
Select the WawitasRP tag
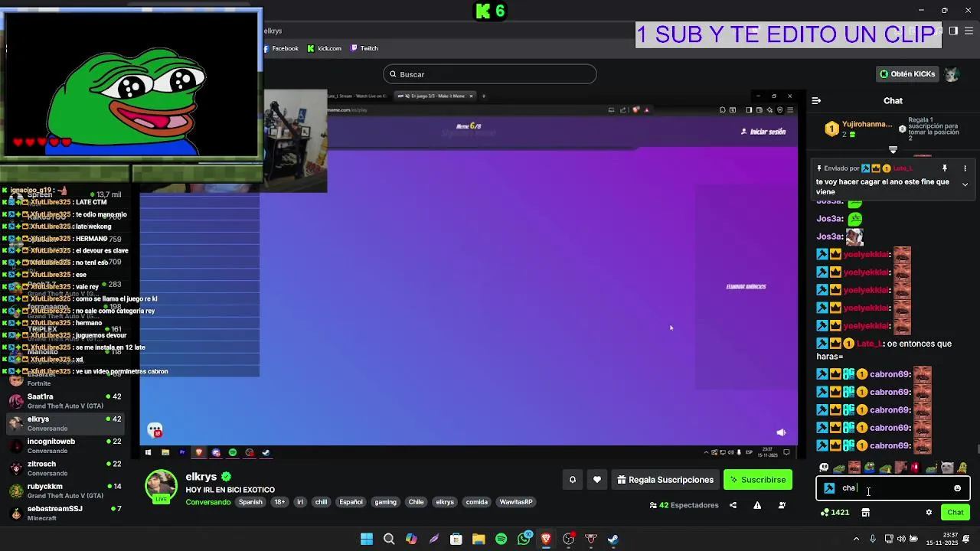pyautogui.click(x=516, y=502)
